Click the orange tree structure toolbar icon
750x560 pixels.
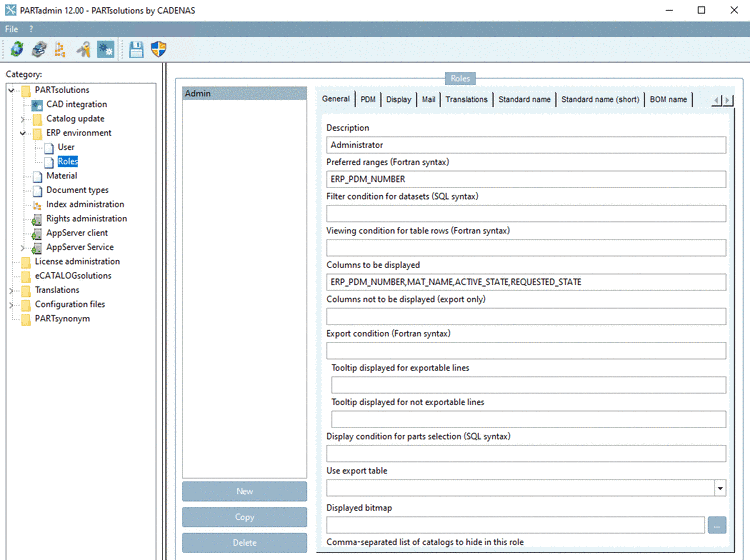click(x=60, y=49)
